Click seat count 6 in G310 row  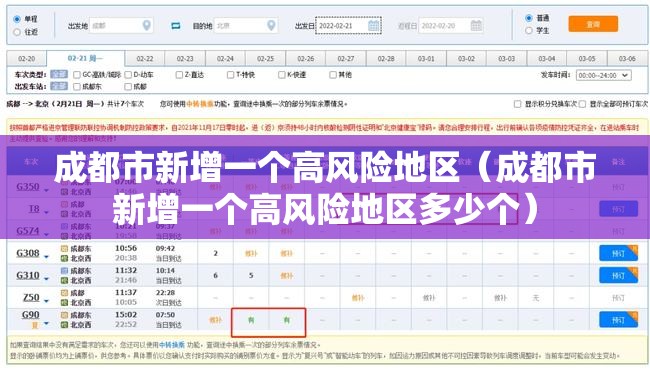tap(216, 275)
